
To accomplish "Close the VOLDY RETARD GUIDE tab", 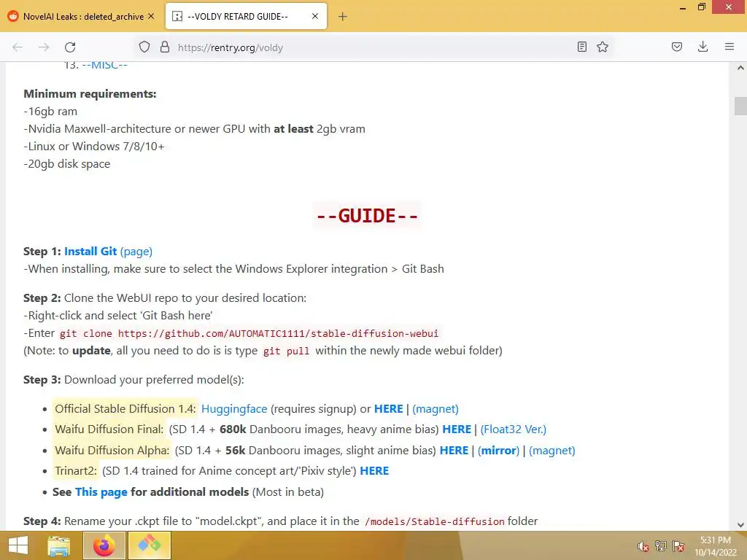I will pyautogui.click(x=315, y=16).
